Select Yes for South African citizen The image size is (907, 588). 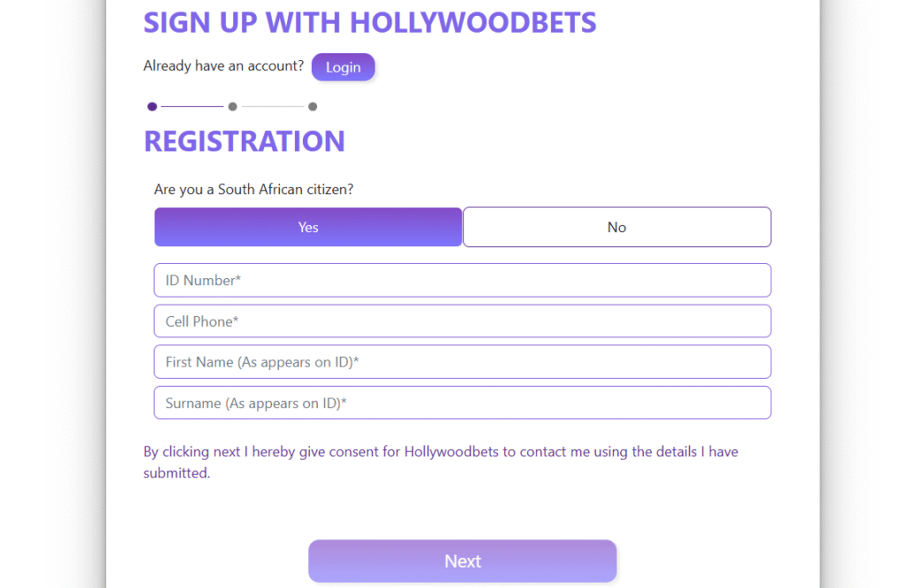tap(308, 228)
